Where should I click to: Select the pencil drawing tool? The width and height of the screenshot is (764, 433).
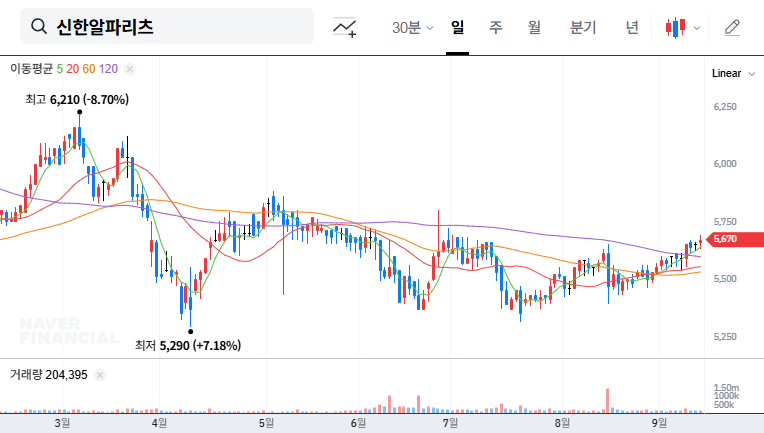(732, 28)
